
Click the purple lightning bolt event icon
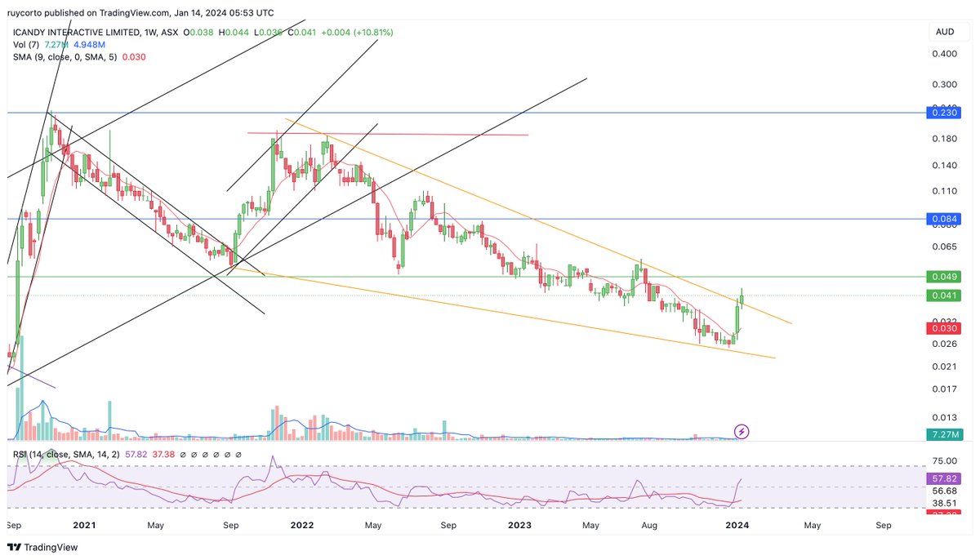click(x=742, y=431)
